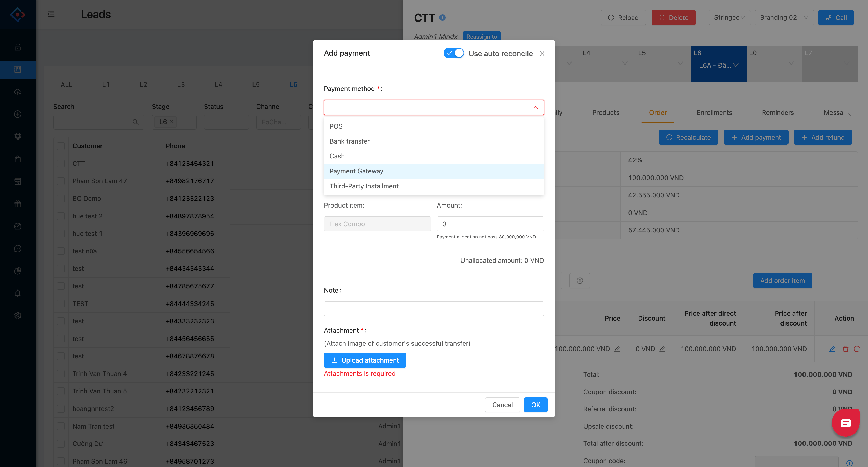Choose Bank transfer from the list
Screen dimensions: 868x467
349,141
